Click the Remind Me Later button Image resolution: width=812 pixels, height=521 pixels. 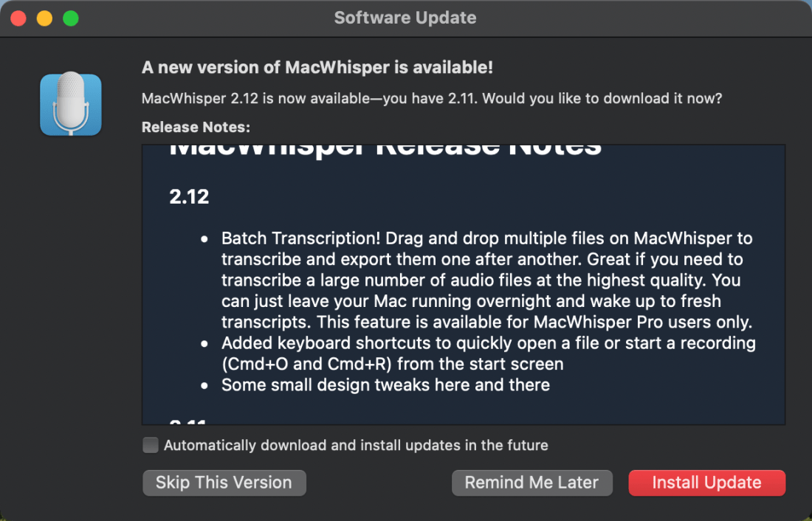(531, 483)
